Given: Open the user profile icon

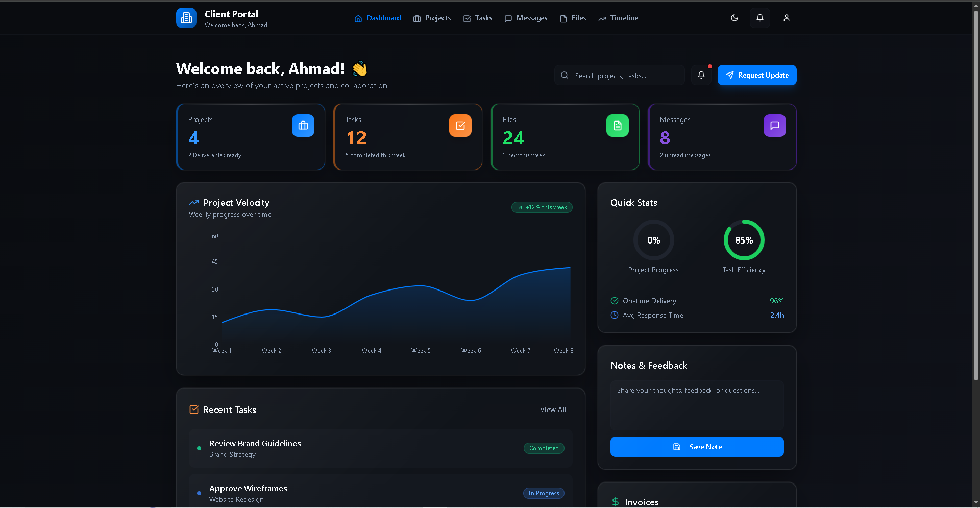Looking at the screenshot, I should pyautogui.click(x=787, y=18).
